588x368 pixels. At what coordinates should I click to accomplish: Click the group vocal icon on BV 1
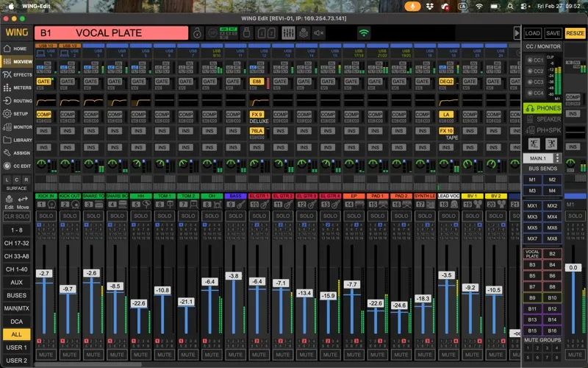point(477,205)
